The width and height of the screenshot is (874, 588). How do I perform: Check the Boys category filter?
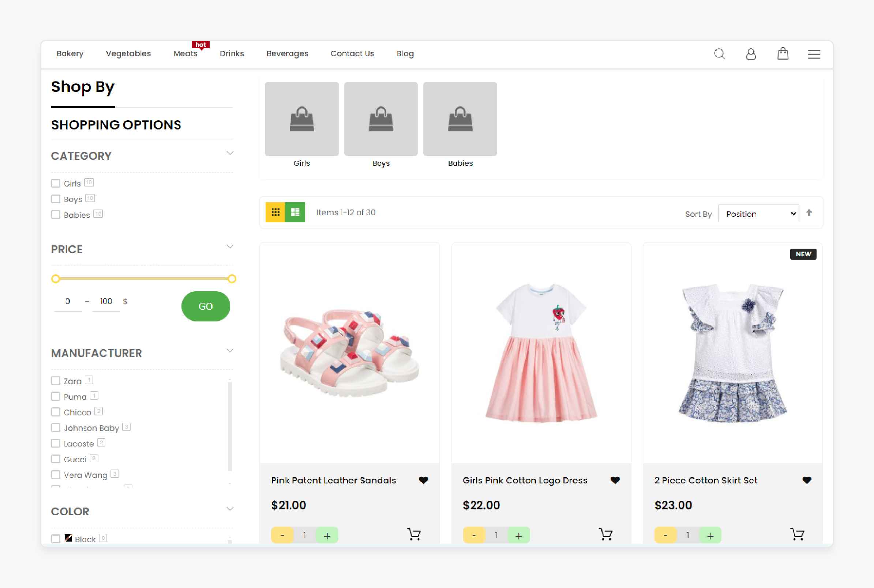pyautogui.click(x=56, y=199)
